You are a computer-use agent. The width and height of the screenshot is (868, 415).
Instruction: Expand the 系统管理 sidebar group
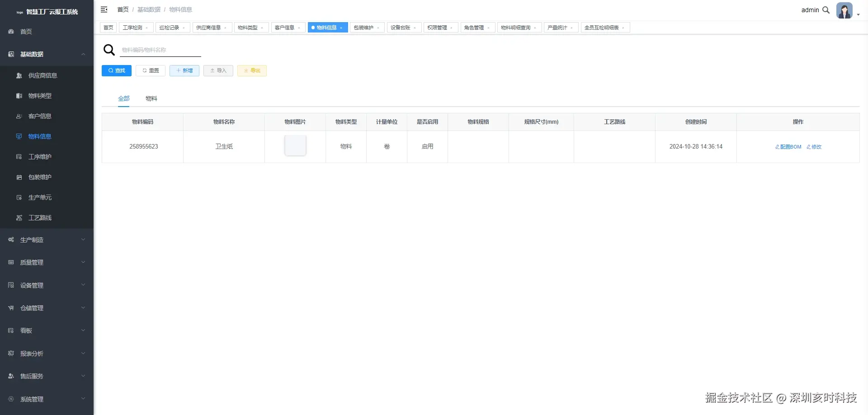tap(47, 399)
